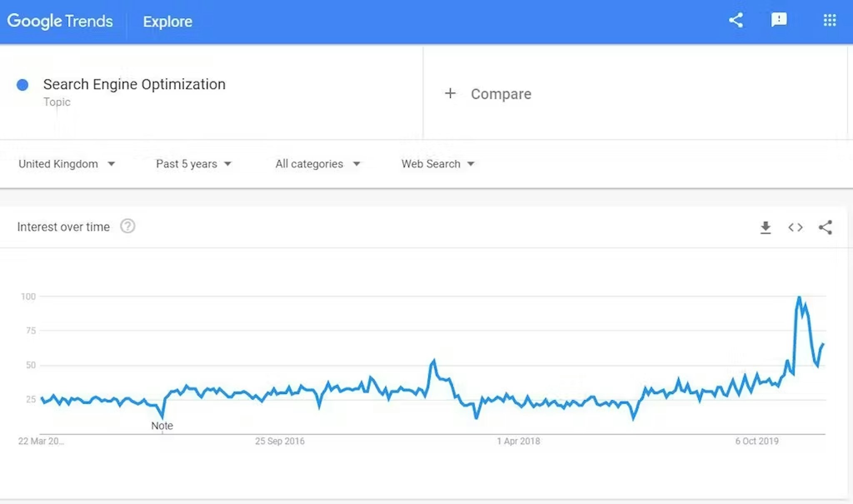Open the Past 5 years time range dropdown
This screenshot has height=504, width=853.
(x=194, y=164)
